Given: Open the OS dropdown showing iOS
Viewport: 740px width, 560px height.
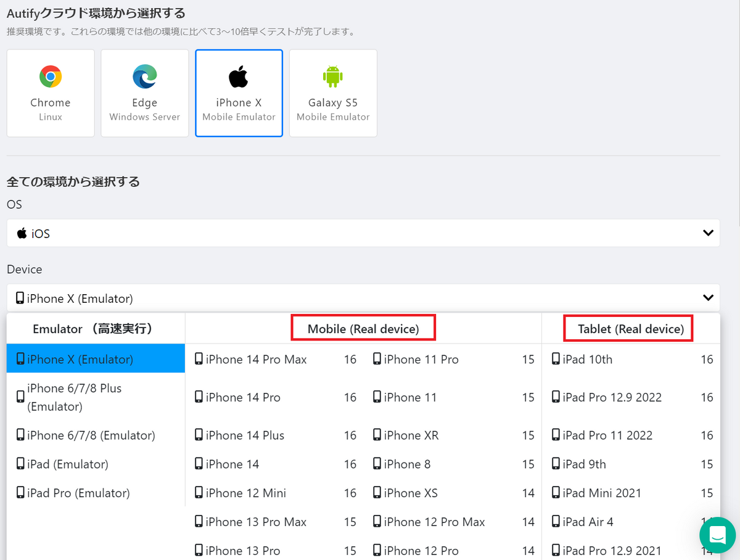Looking at the screenshot, I should [363, 233].
